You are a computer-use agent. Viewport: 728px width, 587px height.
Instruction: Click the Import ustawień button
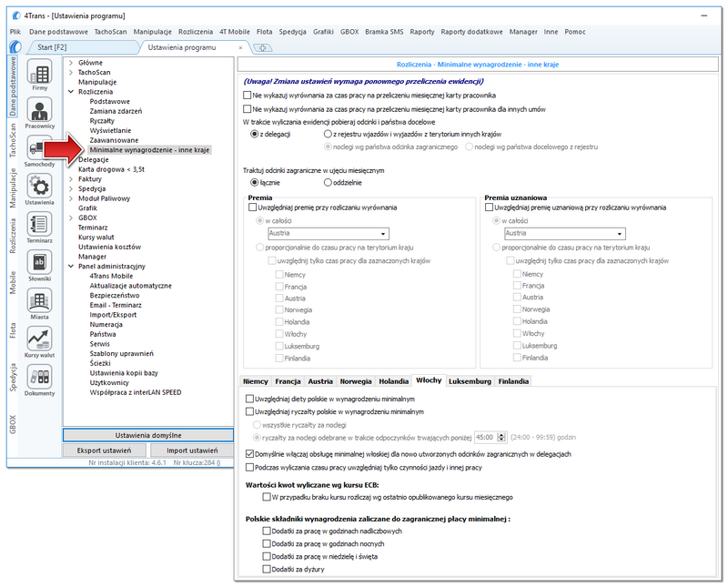tap(192, 450)
